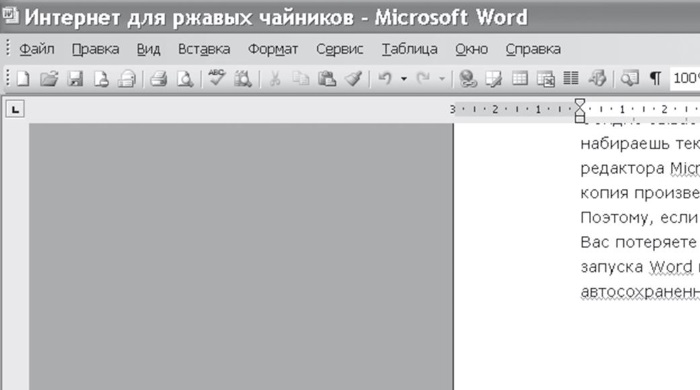Viewport: 700px width, 390px height.
Task: Redo the last undone action
Action: coord(423,79)
